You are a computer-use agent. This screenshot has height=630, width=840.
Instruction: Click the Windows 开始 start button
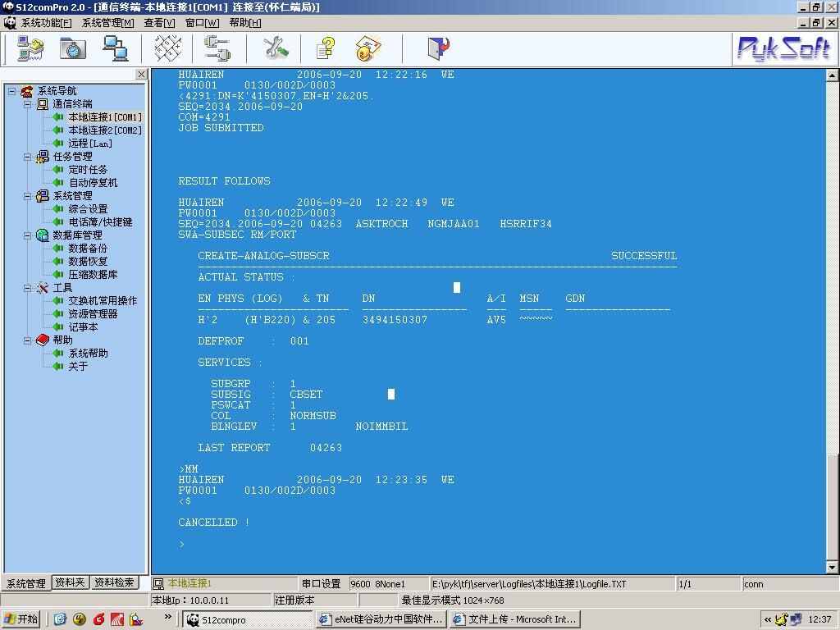(x=22, y=619)
